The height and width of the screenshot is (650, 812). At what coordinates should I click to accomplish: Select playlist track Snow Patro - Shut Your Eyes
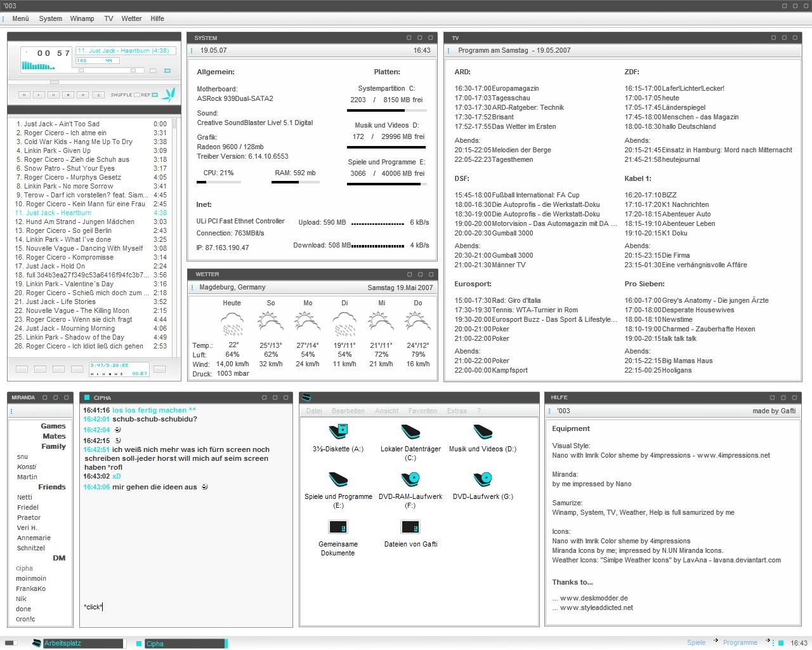coord(91,168)
